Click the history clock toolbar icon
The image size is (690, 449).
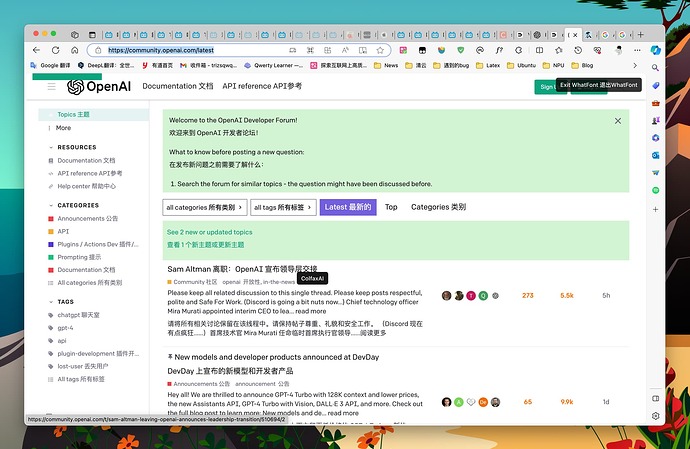pos(578,50)
